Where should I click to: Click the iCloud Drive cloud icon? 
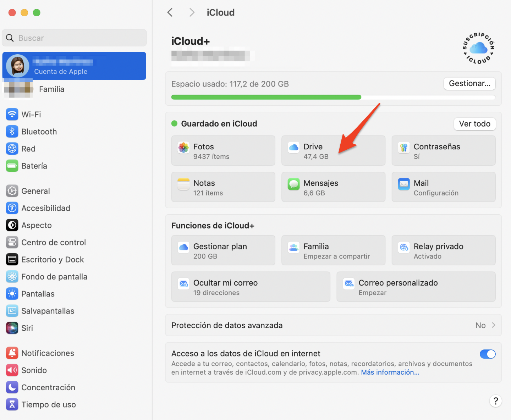tap(294, 148)
